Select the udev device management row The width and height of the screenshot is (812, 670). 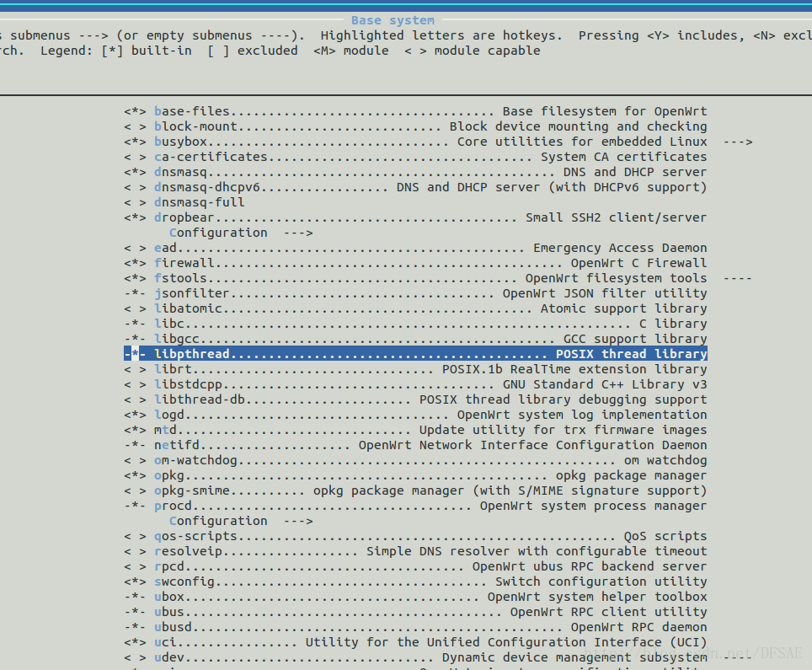415,657
